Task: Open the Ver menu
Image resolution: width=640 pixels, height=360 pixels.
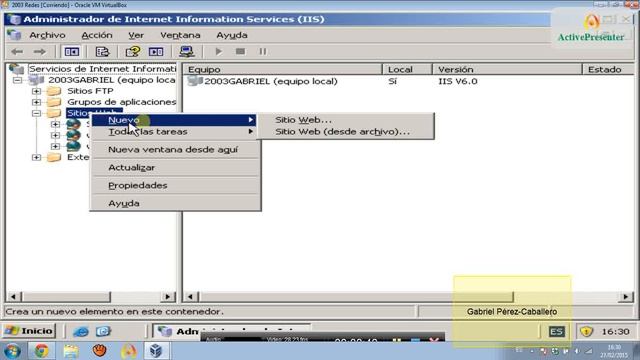Action: point(136,35)
